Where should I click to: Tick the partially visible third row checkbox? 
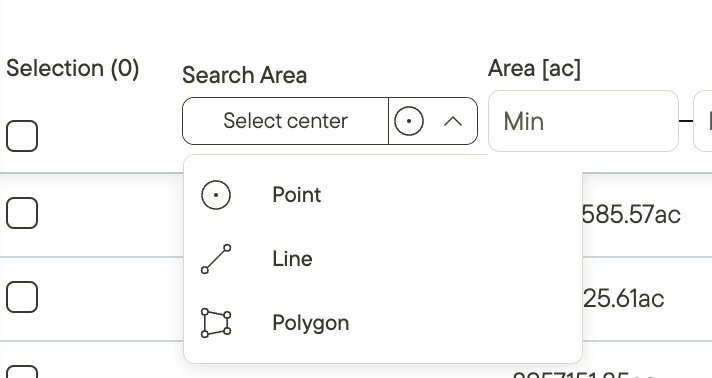point(22,372)
